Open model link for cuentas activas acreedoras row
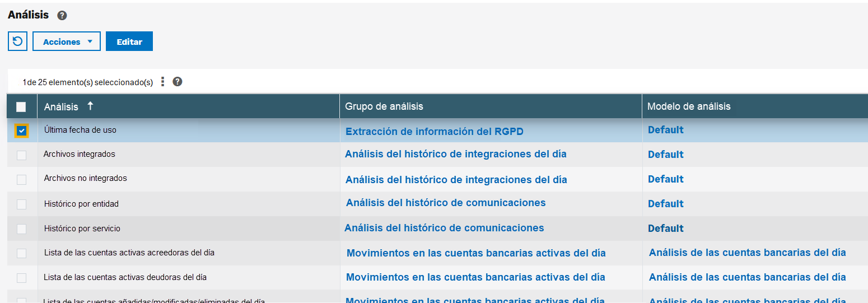This screenshot has height=303, width=868. (747, 253)
